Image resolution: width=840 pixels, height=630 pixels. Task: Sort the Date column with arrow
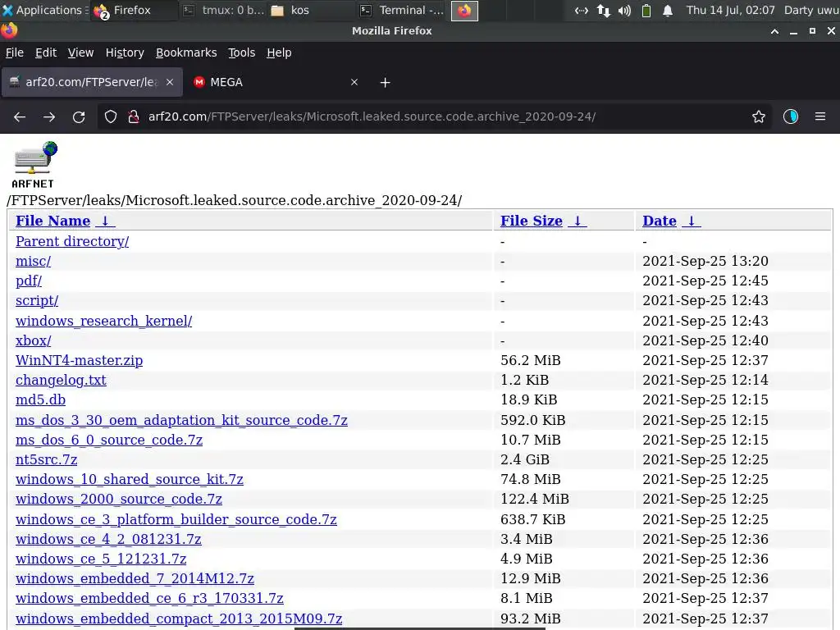tap(691, 221)
